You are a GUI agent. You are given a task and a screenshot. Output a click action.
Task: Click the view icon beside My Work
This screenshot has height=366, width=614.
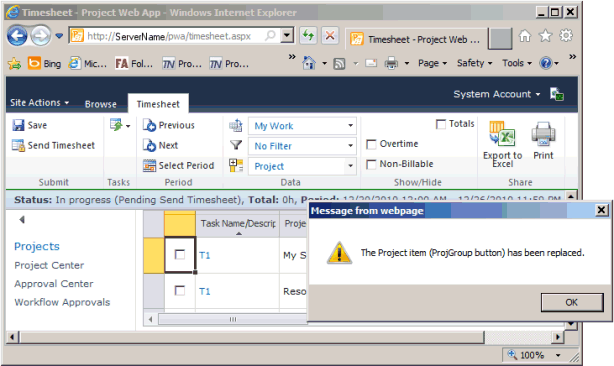click(x=236, y=125)
